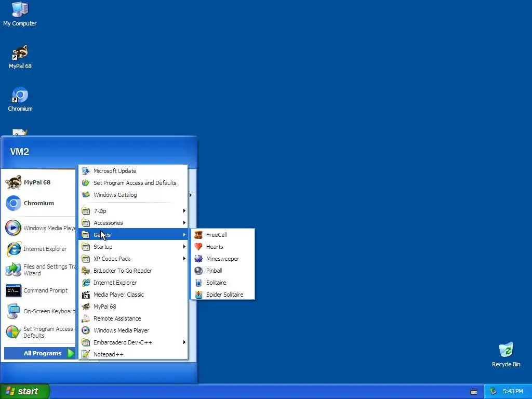Open On-Screen Keyboard from Start menu

pyautogui.click(x=39, y=311)
